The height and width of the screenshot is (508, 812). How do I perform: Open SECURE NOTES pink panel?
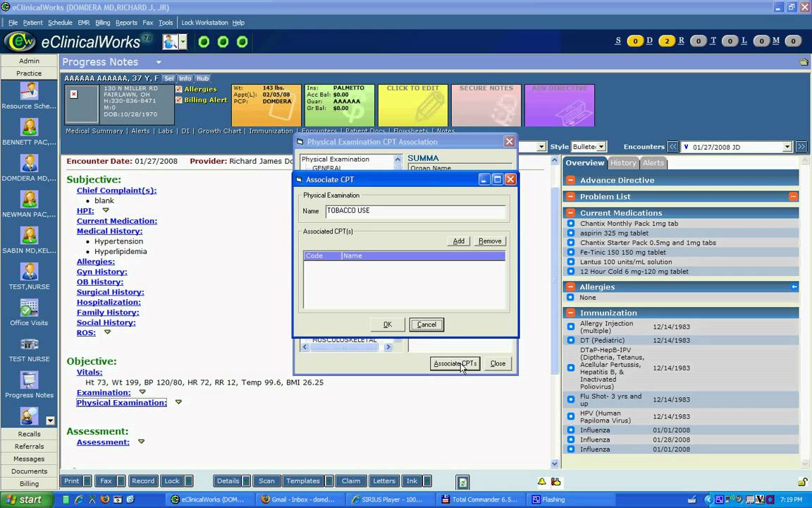486,105
